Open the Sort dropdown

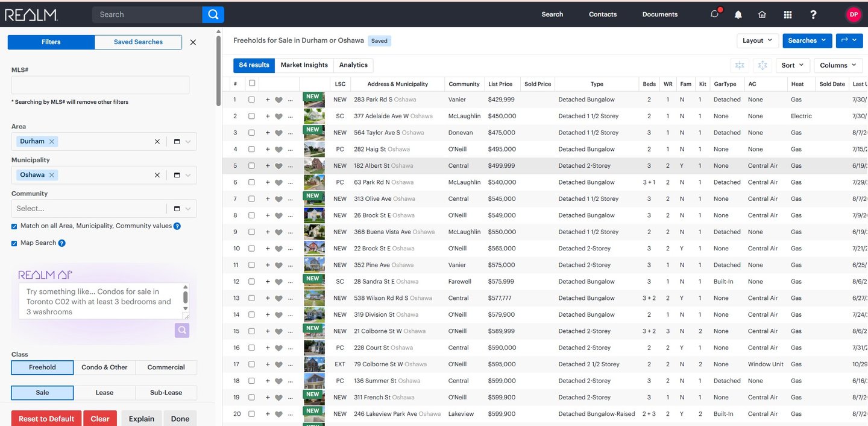pos(793,65)
